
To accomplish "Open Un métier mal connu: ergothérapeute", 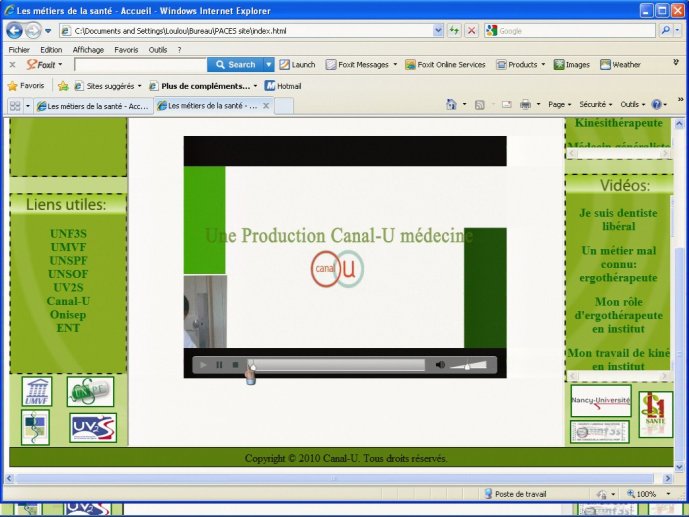I will [618, 264].
